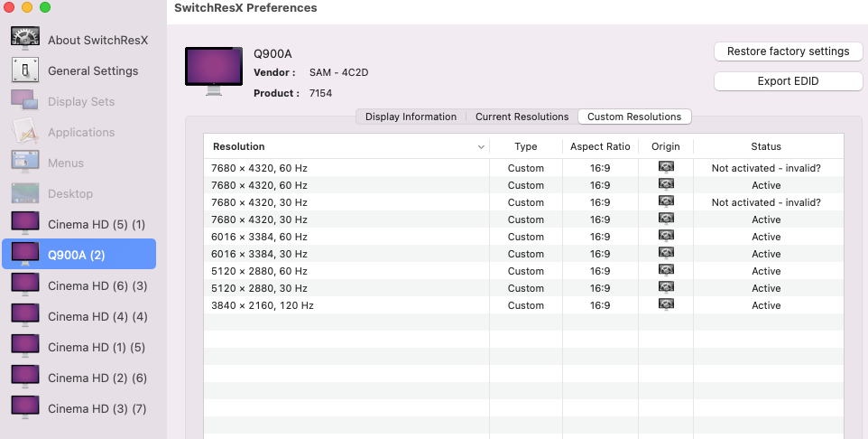Click the Q900A monitor thumbnail image
The image size is (868, 439).
click(214, 70)
